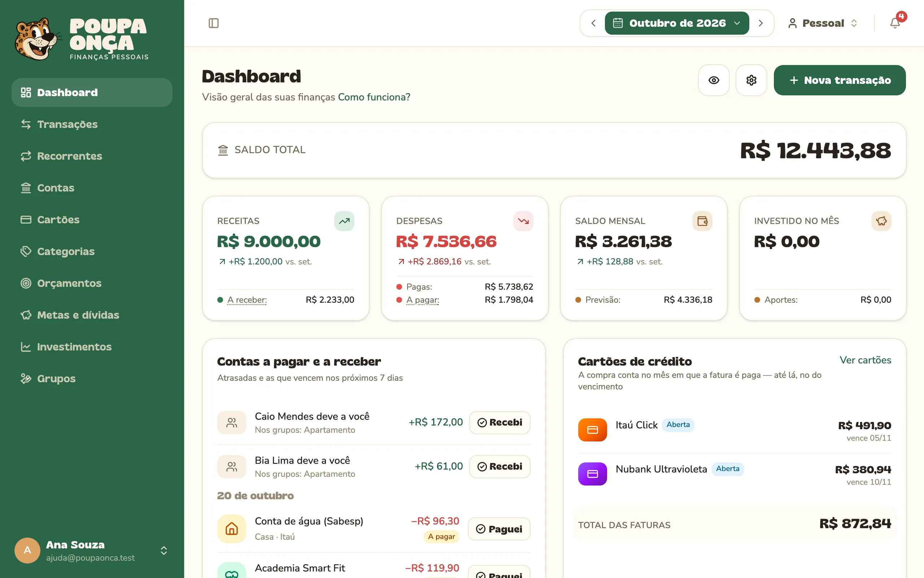Toggle values visibility eye icon
Image resolution: width=924 pixels, height=578 pixels.
(714, 80)
